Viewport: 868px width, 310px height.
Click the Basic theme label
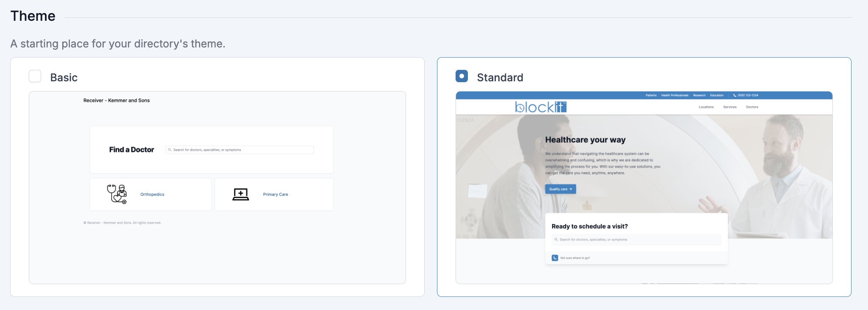tap(64, 77)
